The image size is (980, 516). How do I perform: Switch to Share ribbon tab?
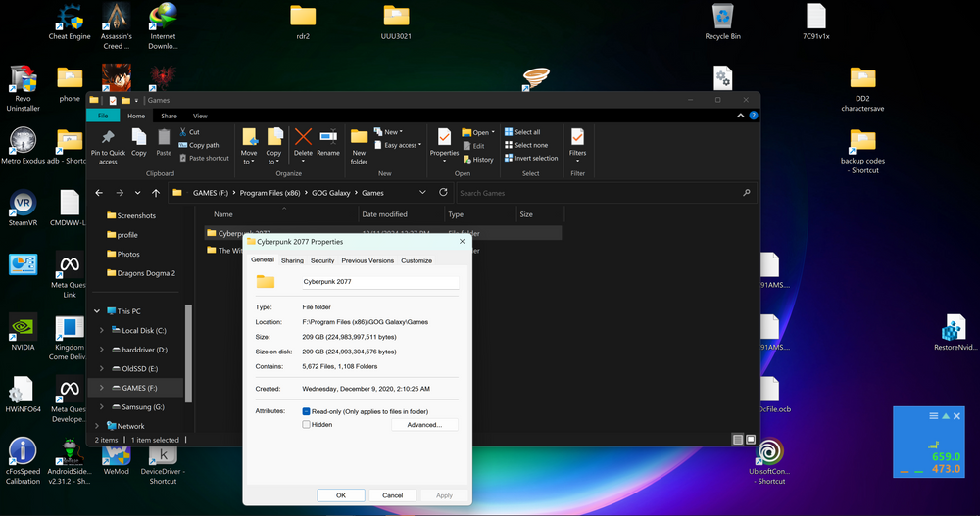point(169,116)
